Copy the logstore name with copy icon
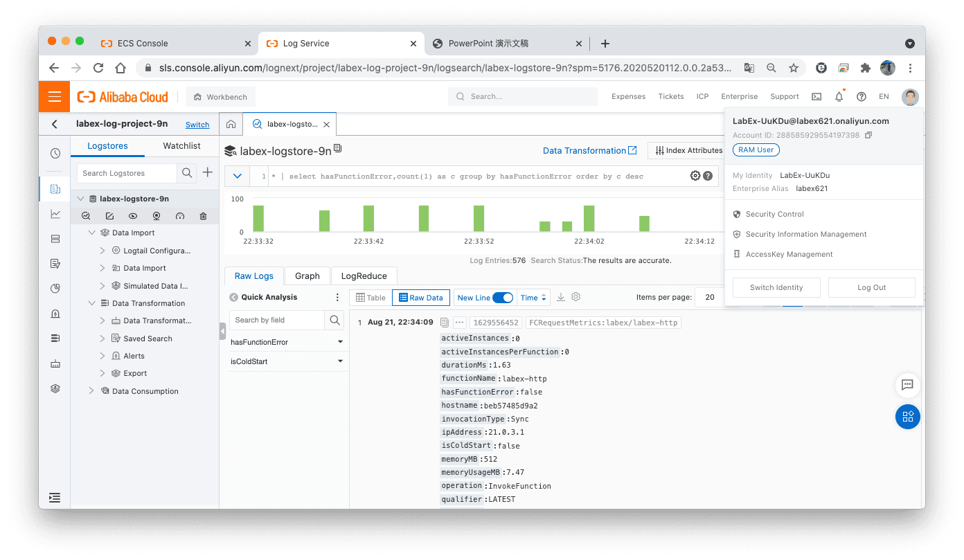The image size is (964, 560). pos(338,149)
